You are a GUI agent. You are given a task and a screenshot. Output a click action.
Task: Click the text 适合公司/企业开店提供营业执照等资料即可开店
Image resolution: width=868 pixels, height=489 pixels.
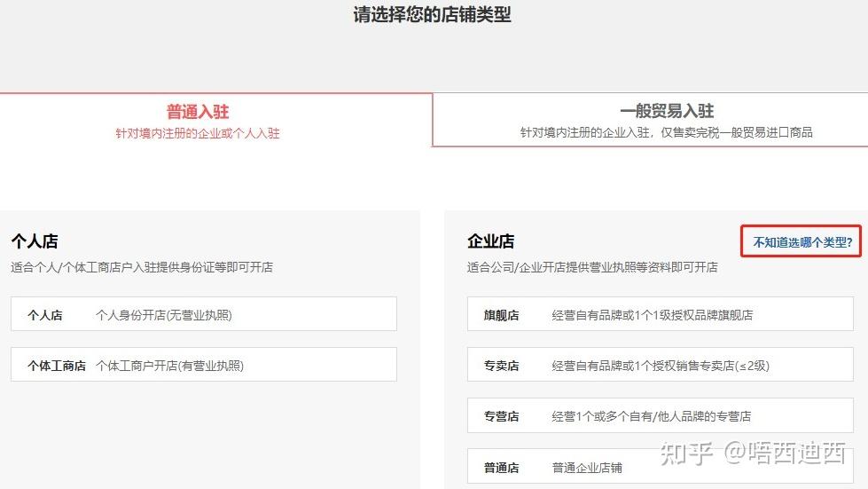pyautogui.click(x=592, y=267)
